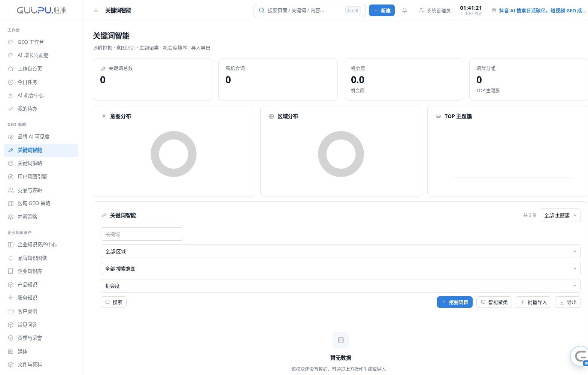Open the floating assistant icon

pos(580,356)
